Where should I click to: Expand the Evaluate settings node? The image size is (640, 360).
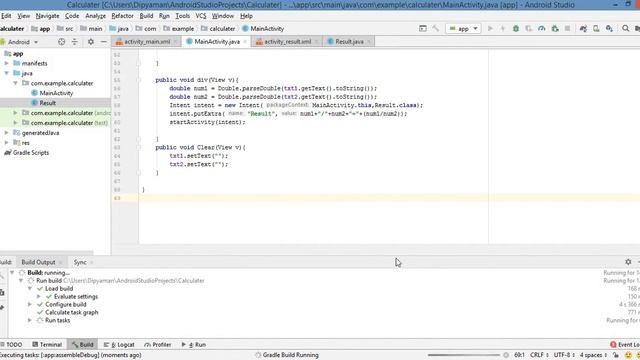click(39, 296)
